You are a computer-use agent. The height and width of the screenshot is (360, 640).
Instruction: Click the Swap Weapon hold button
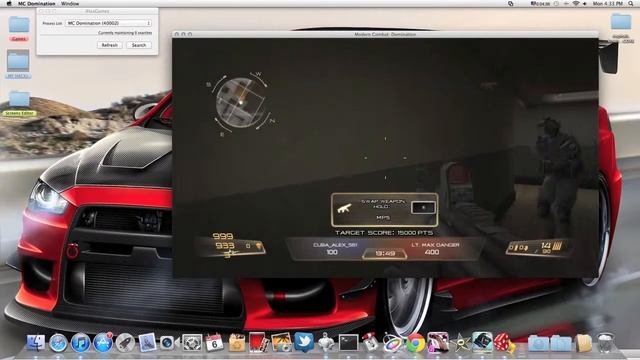423,208
